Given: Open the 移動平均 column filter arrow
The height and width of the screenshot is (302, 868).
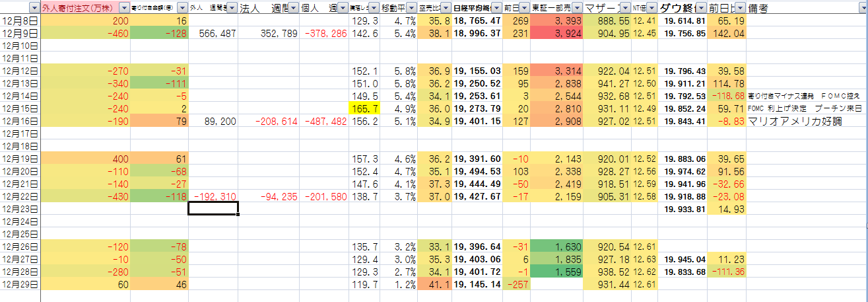Looking at the screenshot, I should tap(411, 8).
